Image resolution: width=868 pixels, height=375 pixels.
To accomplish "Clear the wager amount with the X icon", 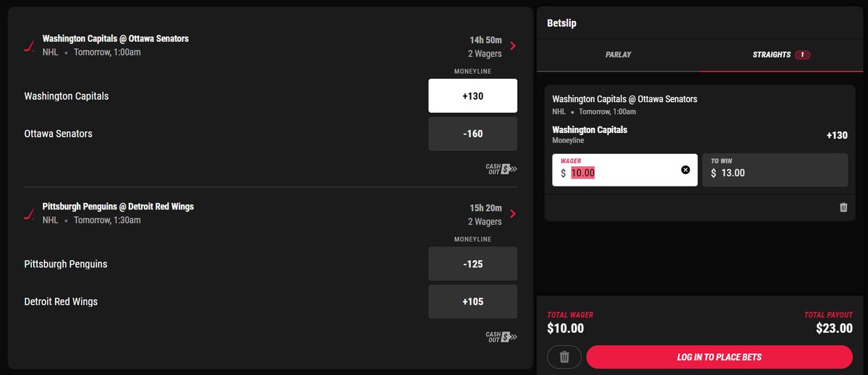I will coord(686,170).
